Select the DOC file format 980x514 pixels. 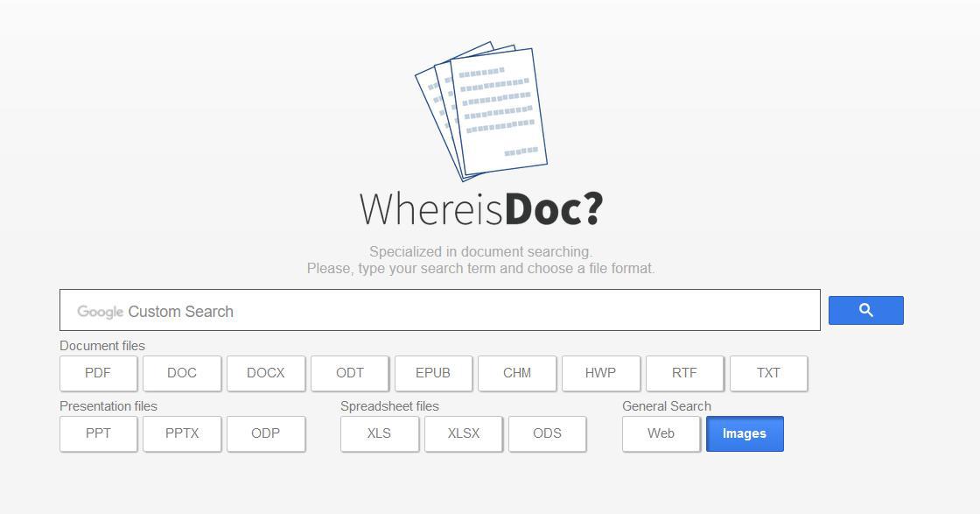pyautogui.click(x=182, y=373)
